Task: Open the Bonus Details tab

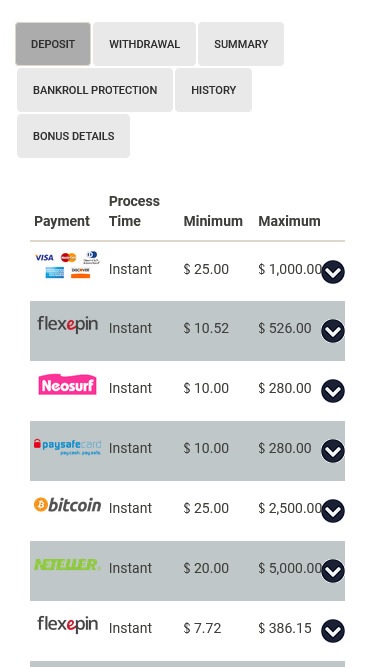Action: point(74,136)
